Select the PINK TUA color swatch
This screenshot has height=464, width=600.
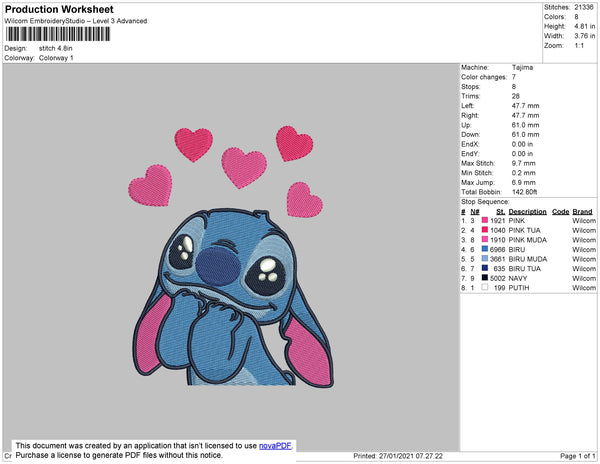click(x=486, y=231)
